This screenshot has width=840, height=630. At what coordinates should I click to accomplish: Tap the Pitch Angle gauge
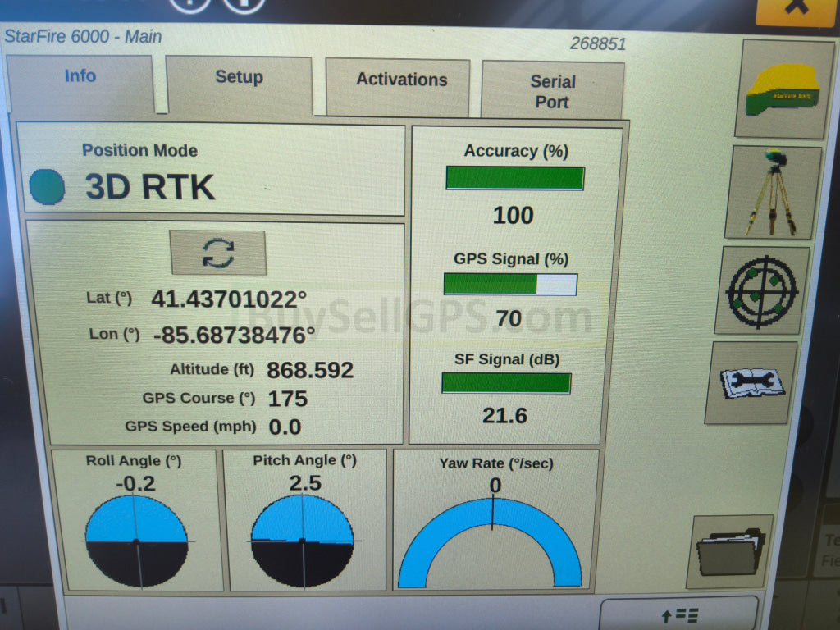(302, 541)
